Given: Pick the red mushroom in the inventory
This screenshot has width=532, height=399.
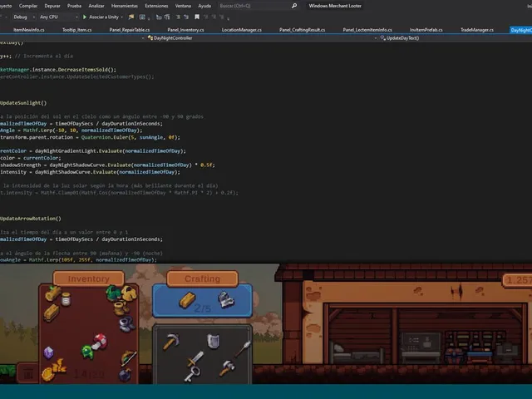Looking at the screenshot, I should tap(100, 341).
